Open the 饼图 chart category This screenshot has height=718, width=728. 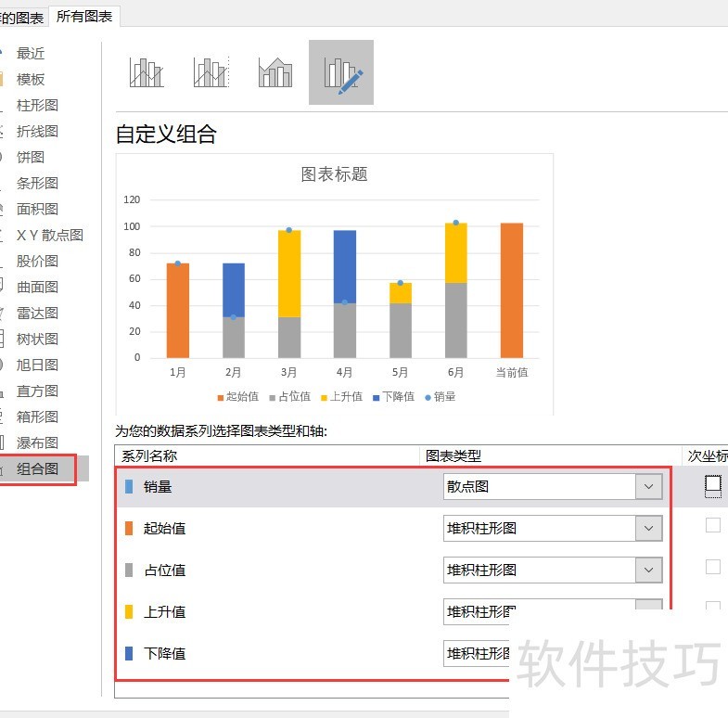pos(31,158)
